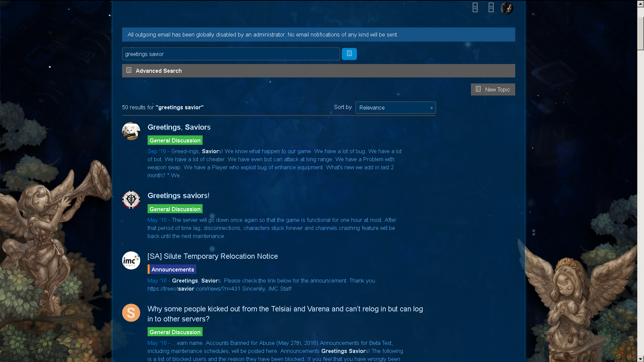The image size is (644, 362).
Task: Open current user profile avatar menu
Action: coord(507,8)
